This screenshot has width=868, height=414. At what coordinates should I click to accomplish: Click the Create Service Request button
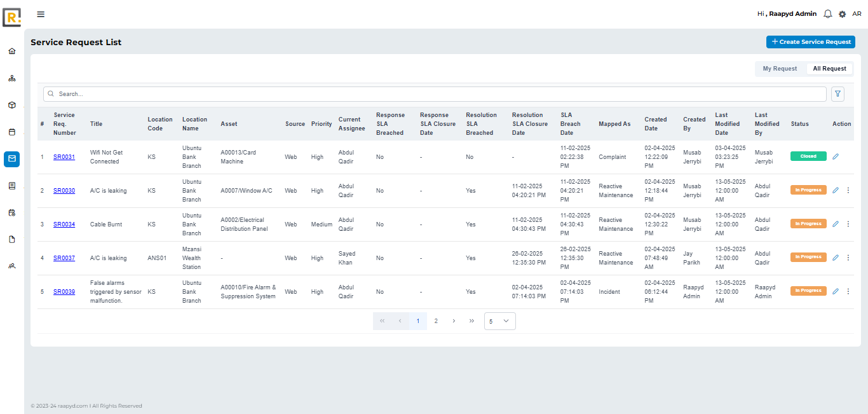tap(810, 41)
